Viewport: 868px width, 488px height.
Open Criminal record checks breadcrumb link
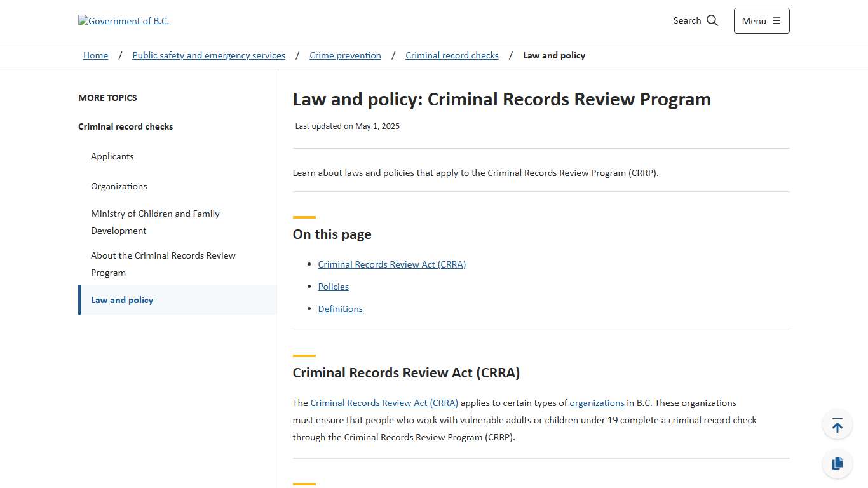[452, 55]
